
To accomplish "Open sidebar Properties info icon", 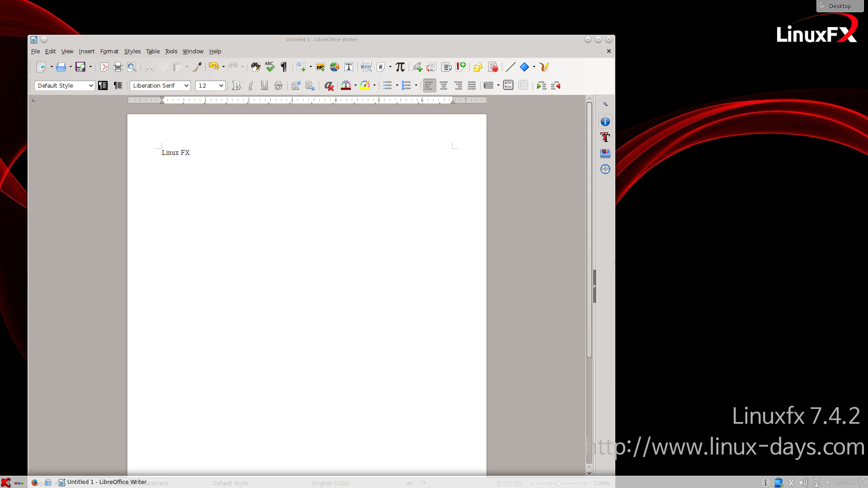I will tap(605, 122).
